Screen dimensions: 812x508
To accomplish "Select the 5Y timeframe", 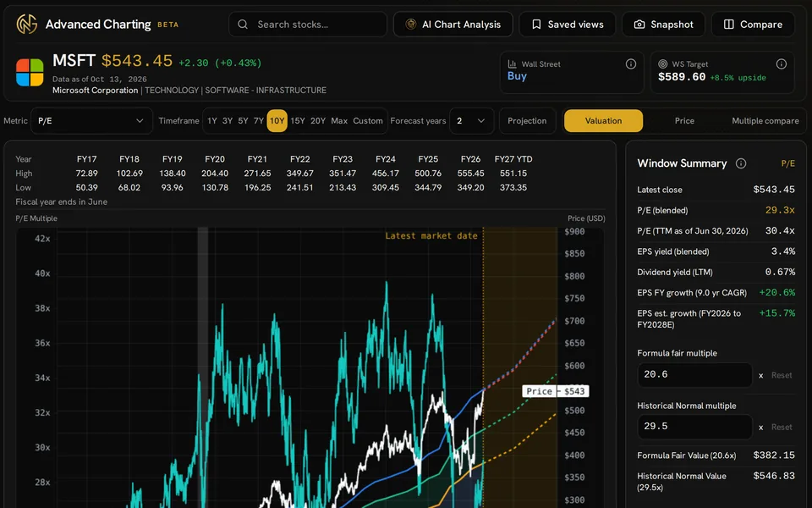I will pyautogui.click(x=243, y=121).
